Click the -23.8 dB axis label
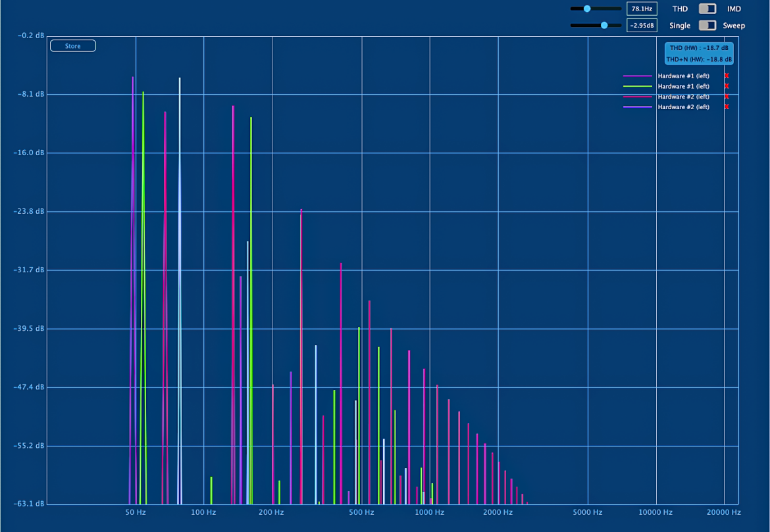The height and width of the screenshot is (532, 770). click(28, 211)
